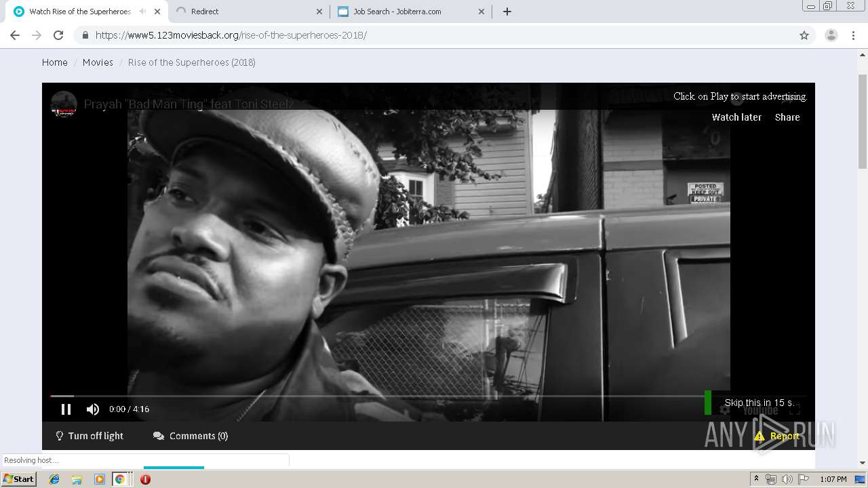Screen dimensions: 868x488
Task: Launch Internet Explorer from taskbar
Action: pyautogui.click(x=54, y=479)
